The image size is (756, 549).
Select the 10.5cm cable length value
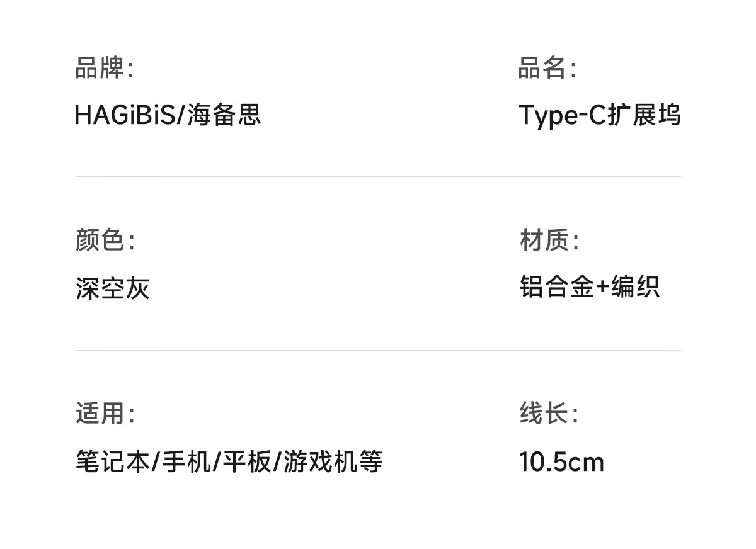coord(561,462)
